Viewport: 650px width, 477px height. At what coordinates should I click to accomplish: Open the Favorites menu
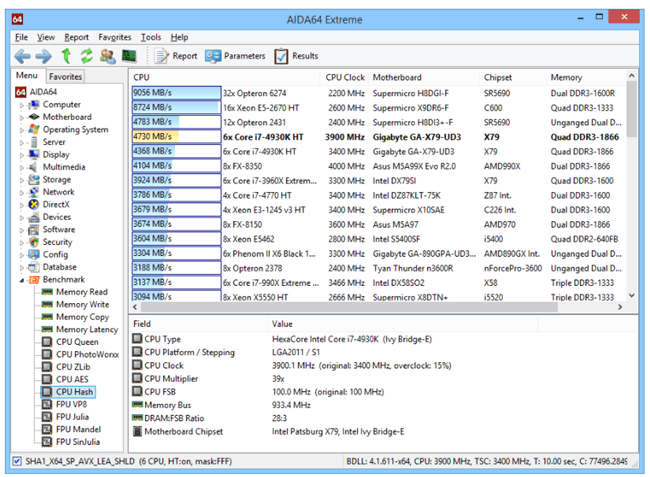[x=115, y=37]
